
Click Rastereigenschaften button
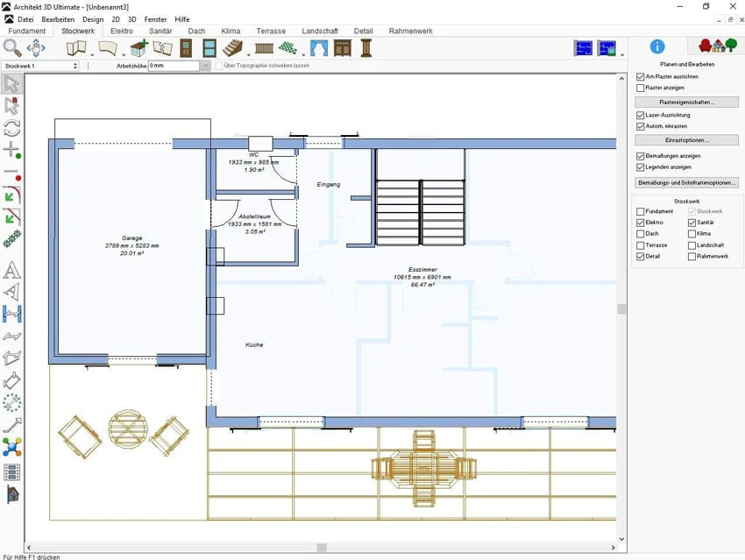686,103
